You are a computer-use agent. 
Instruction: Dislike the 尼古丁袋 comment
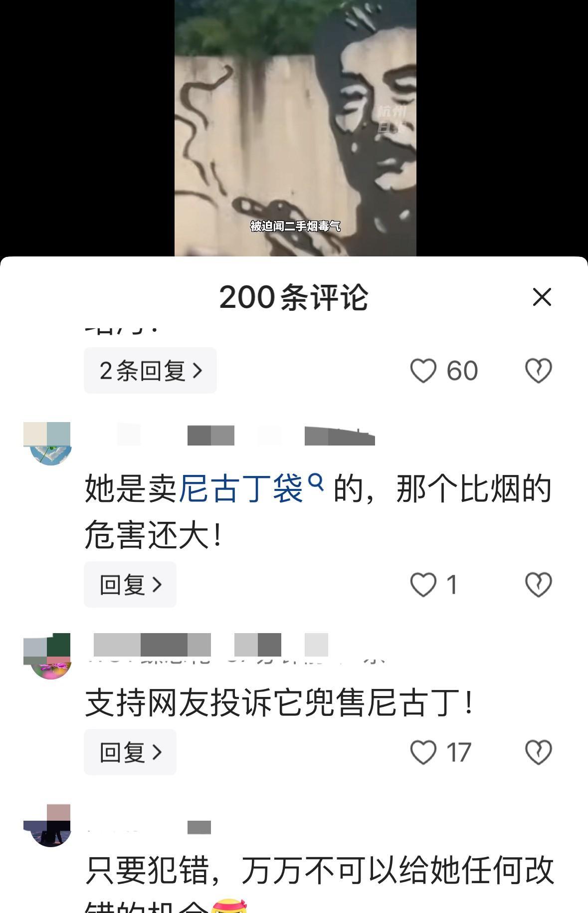tap(539, 584)
